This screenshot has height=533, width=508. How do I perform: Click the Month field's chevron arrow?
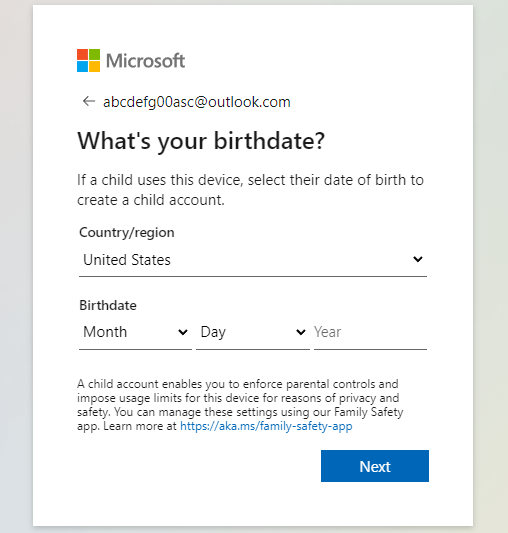(x=183, y=332)
